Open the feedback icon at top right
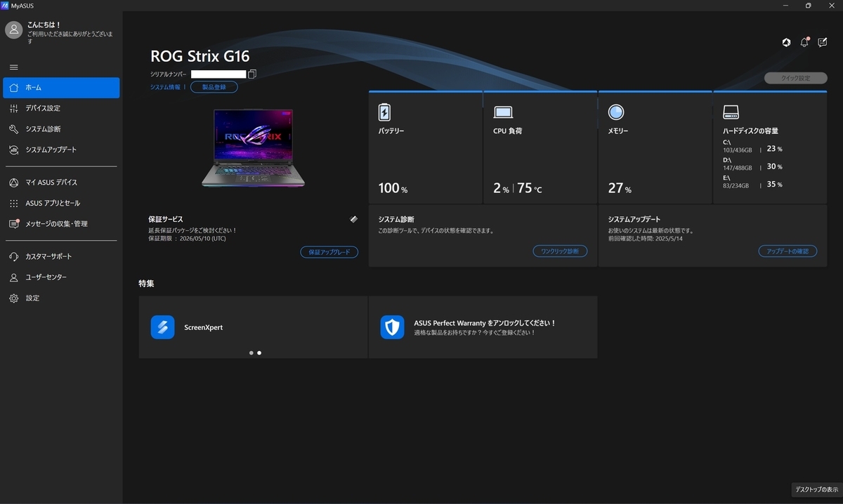843x504 pixels. 823,43
